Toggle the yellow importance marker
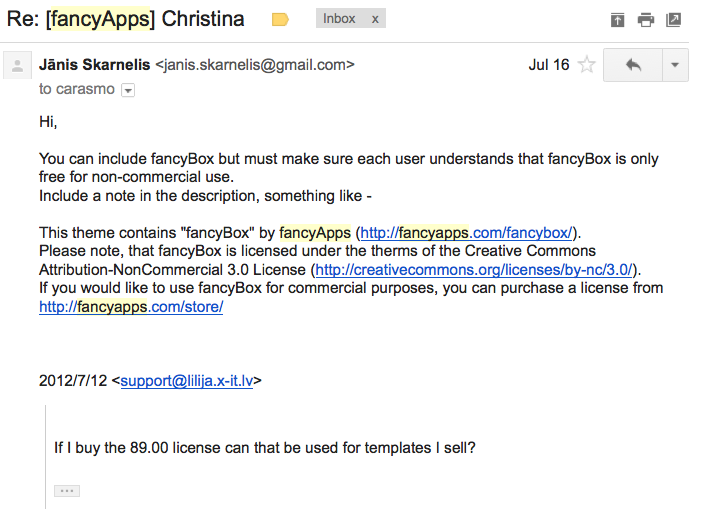Screen dimensions: 702x511 pos(280,19)
